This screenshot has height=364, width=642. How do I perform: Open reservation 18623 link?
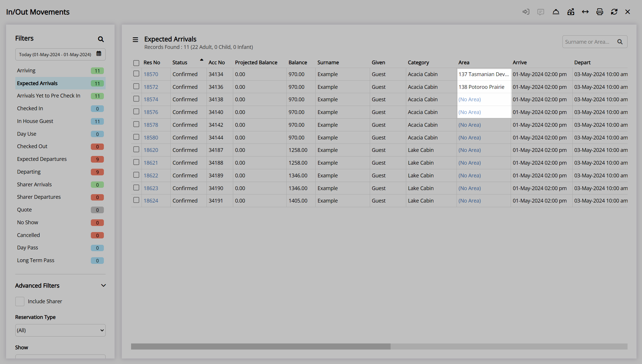coord(151,188)
